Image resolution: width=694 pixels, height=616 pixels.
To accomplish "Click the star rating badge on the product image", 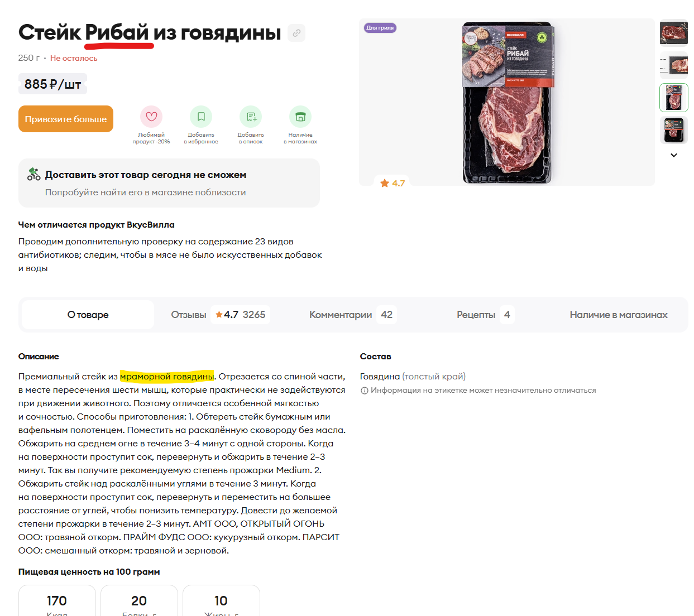I will coord(393,183).
